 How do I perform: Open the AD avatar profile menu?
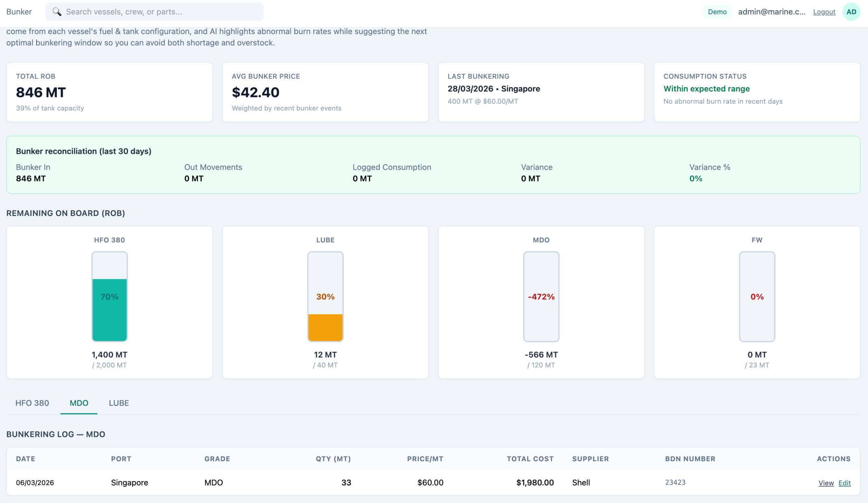[851, 11]
